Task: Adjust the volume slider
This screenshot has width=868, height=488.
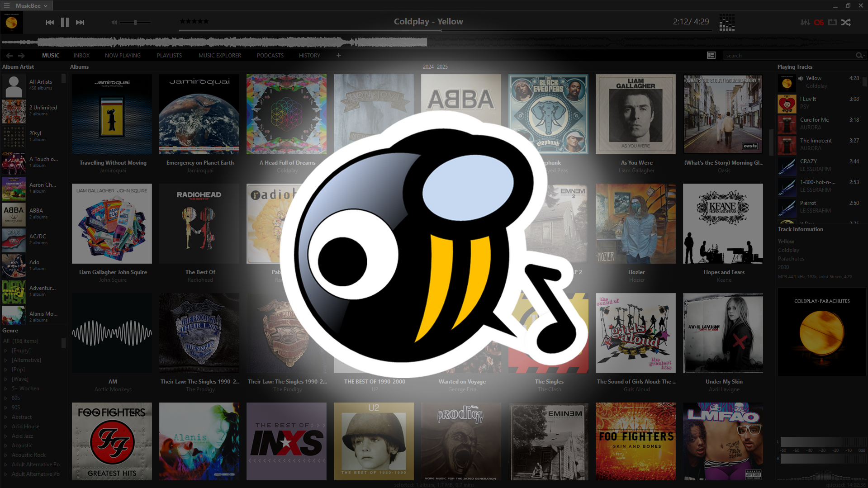Action: pyautogui.click(x=135, y=22)
